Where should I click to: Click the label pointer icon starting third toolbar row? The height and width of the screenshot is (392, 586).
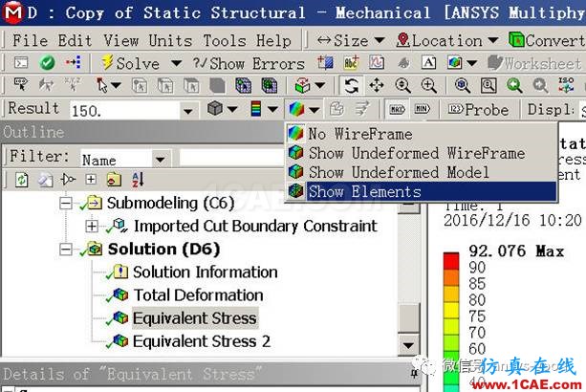[x=20, y=84]
